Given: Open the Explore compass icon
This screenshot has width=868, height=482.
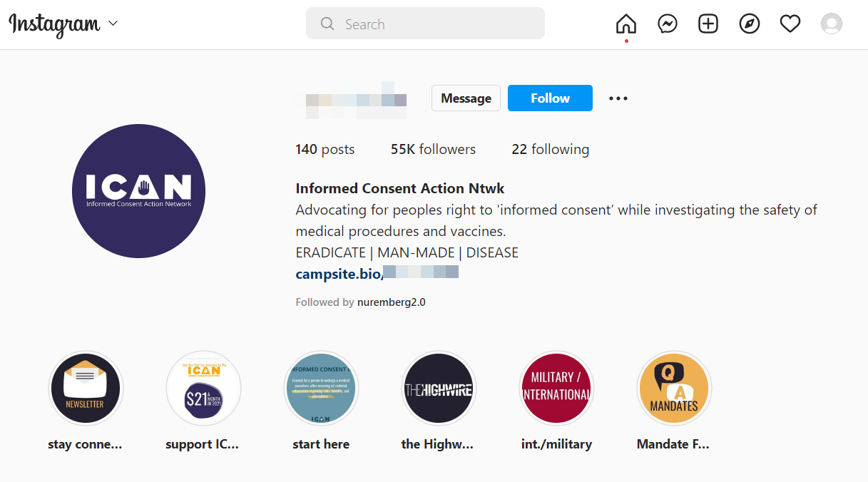Looking at the screenshot, I should 749,24.
